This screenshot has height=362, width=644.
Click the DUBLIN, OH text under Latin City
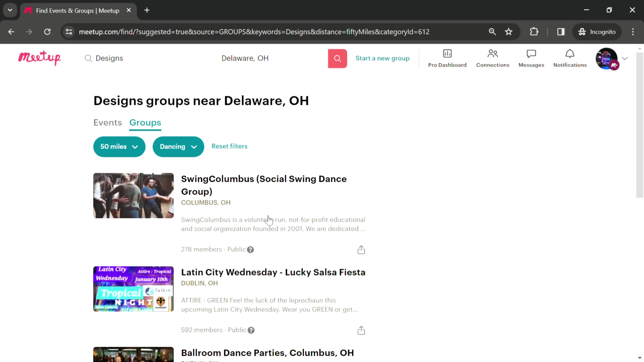click(x=200, y=283)
